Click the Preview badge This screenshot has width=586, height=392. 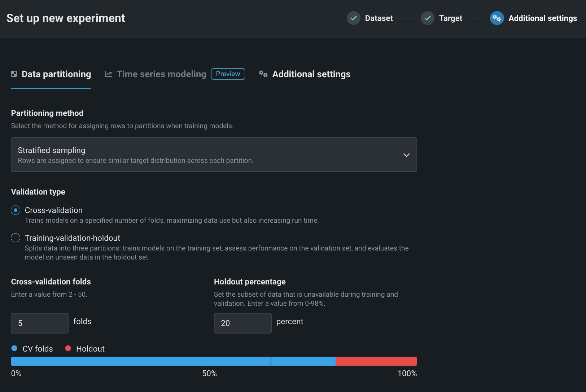228,74
